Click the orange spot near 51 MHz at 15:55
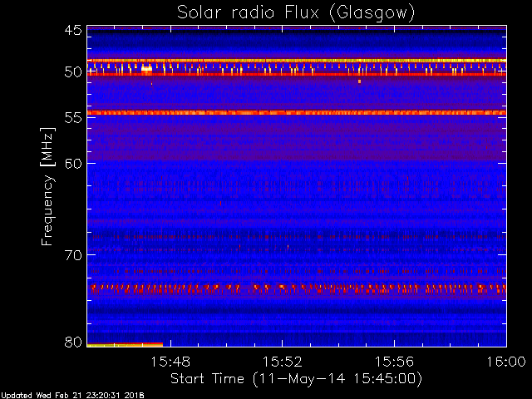 (359, 81)
